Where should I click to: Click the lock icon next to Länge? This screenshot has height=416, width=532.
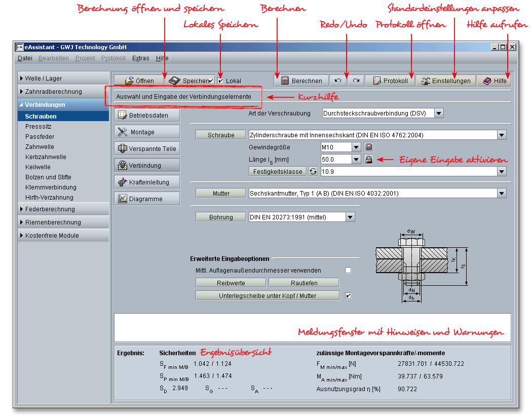click(x=369, y=160)
